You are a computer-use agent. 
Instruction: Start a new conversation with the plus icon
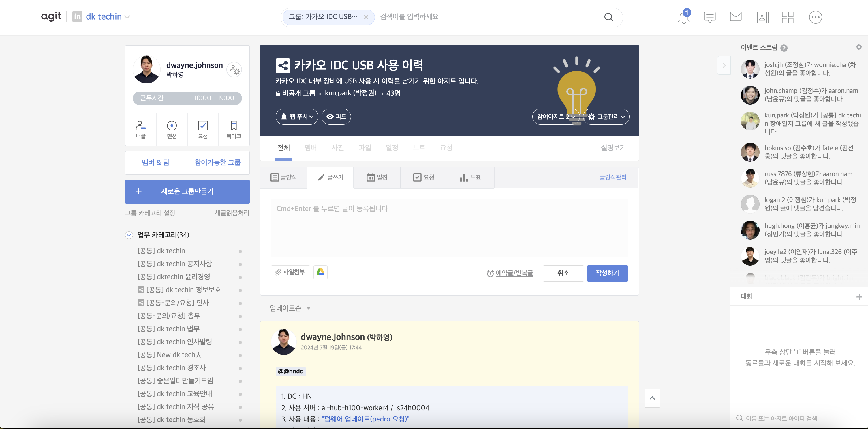(x=859, y=297)
